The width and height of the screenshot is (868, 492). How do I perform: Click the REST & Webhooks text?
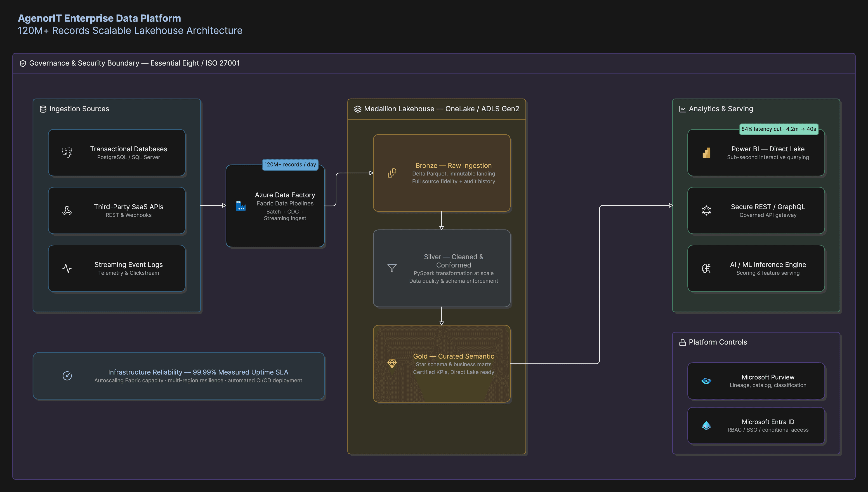[128, 215]
